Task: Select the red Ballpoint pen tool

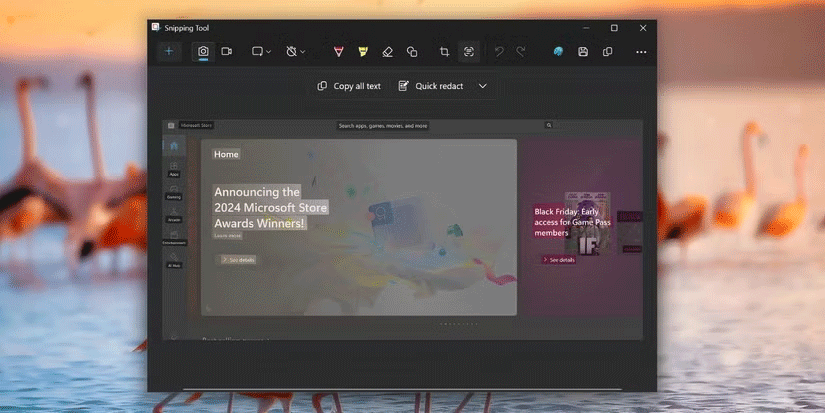Action: 339,52
